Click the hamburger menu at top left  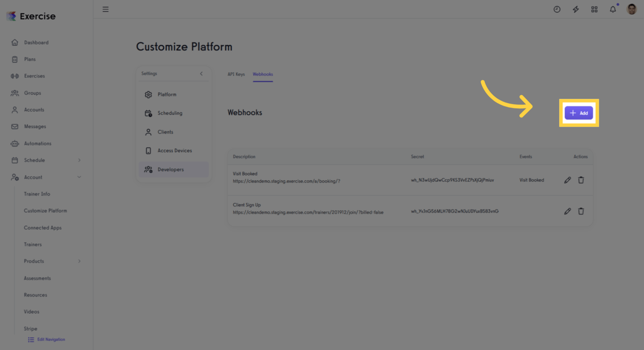pos(106,9)
